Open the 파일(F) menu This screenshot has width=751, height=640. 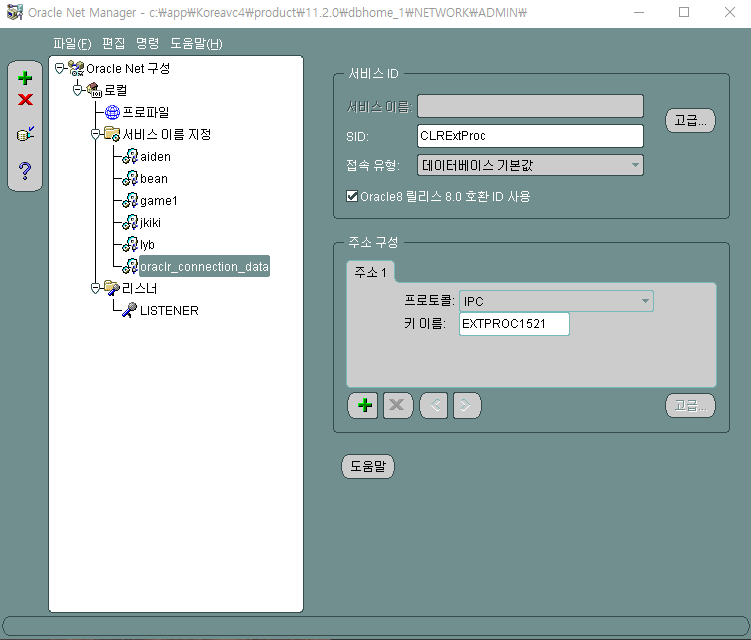72,44
